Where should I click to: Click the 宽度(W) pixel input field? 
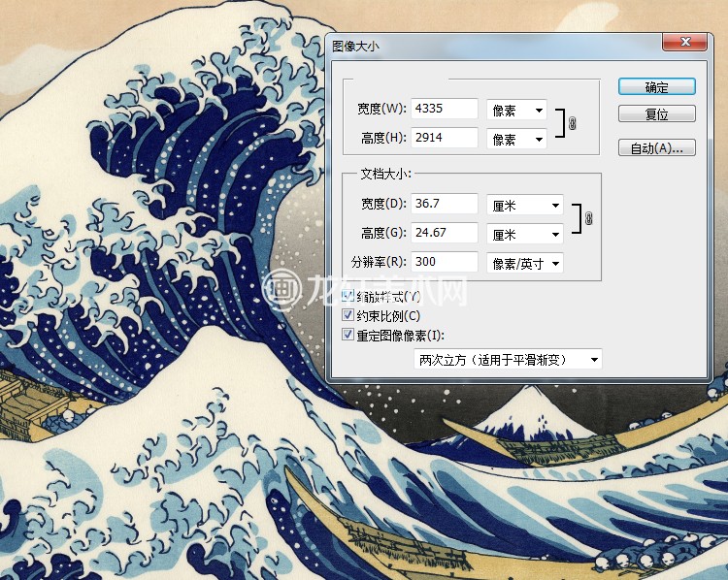click(445, 108)
